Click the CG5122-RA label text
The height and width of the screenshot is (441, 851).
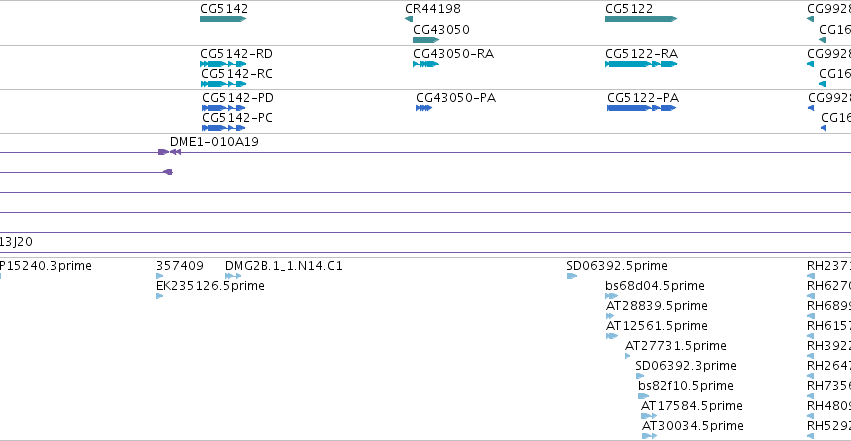click(x=642, y=54)
